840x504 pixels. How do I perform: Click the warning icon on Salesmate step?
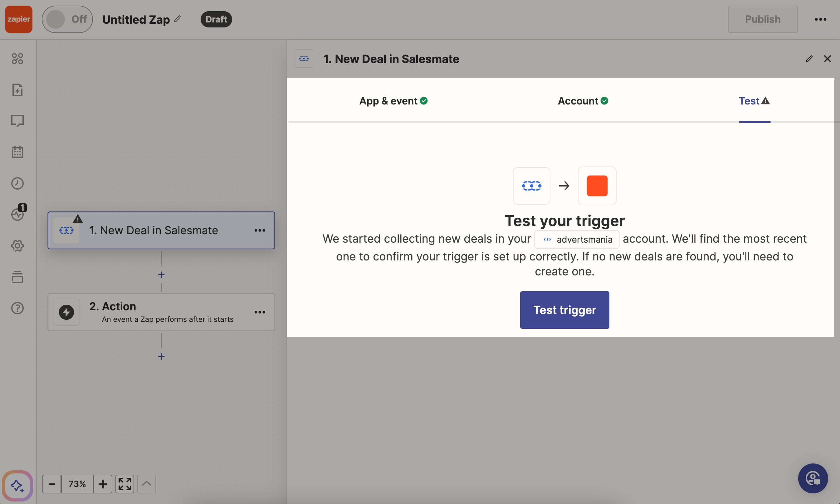pyautogui.click(x=78, y=219)
